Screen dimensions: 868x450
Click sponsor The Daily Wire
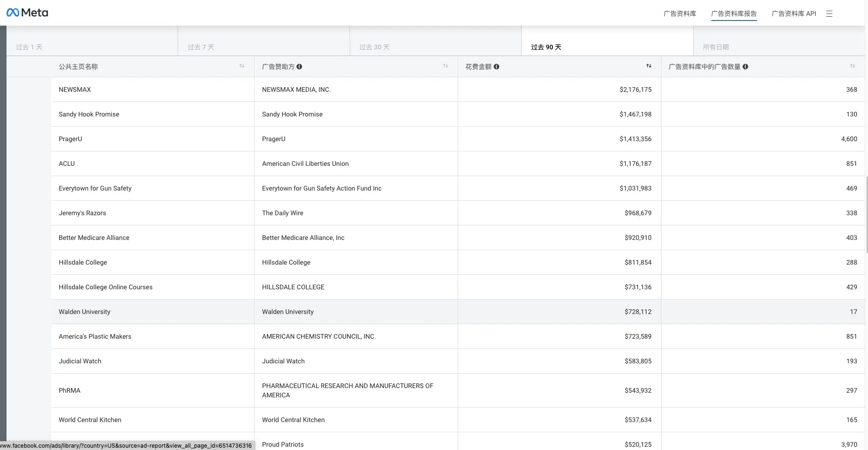coord(282,213)
